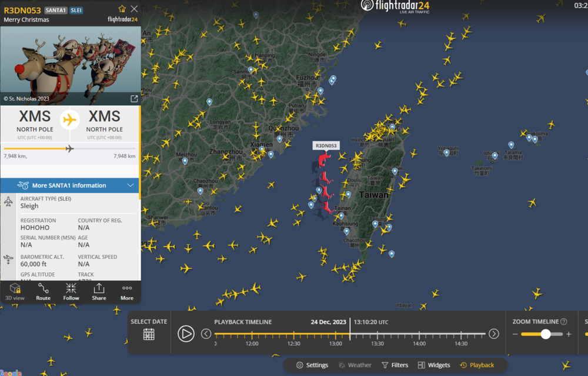Favorite flight R3DN053 with the star icon
Viewport: 588px width, 376px height.
(122, 9)
